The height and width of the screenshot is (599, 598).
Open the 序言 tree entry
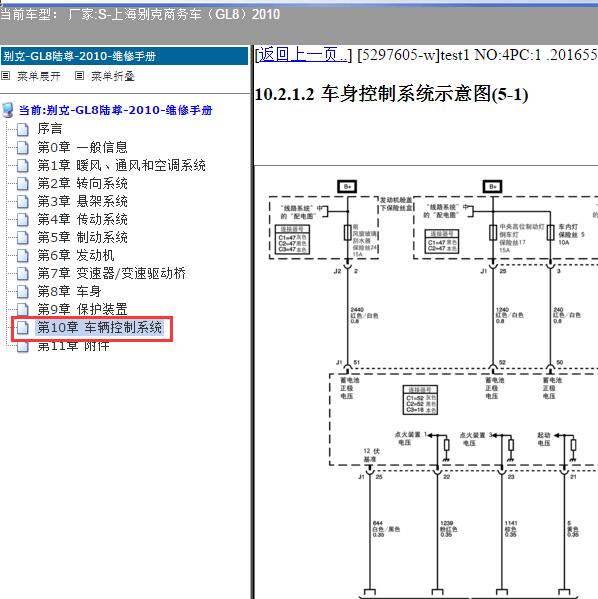click(x=50, y=129)
